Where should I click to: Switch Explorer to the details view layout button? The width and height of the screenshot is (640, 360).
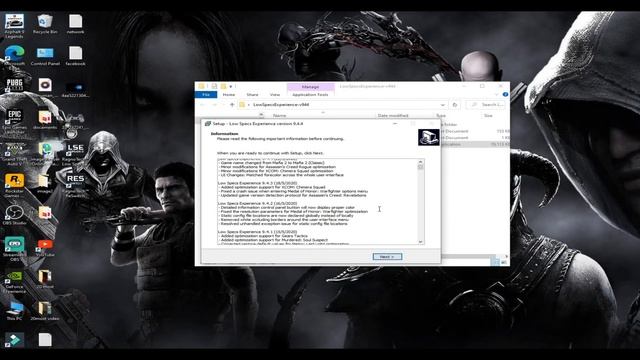(x=496, y=262)
